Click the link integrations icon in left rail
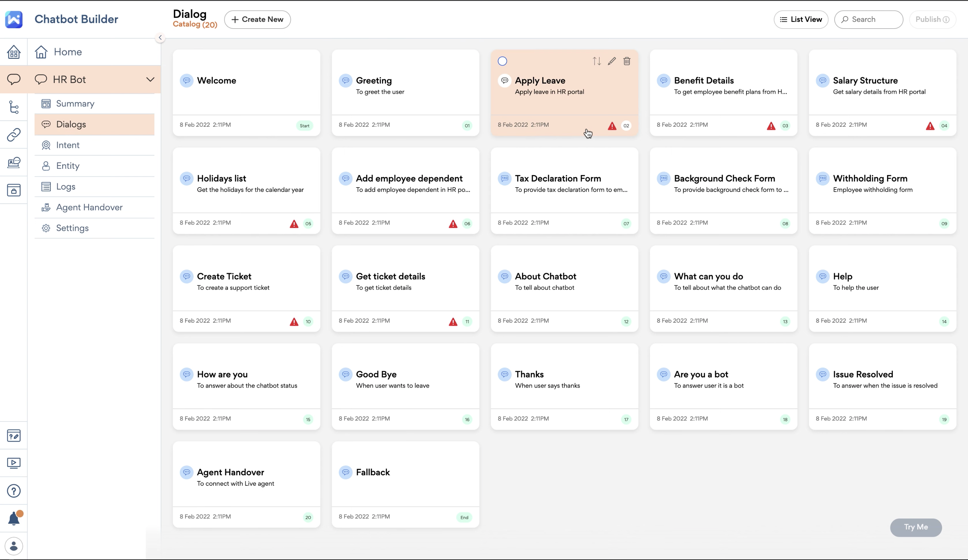Screen dimensions: 968x560 tap(14, 135)
